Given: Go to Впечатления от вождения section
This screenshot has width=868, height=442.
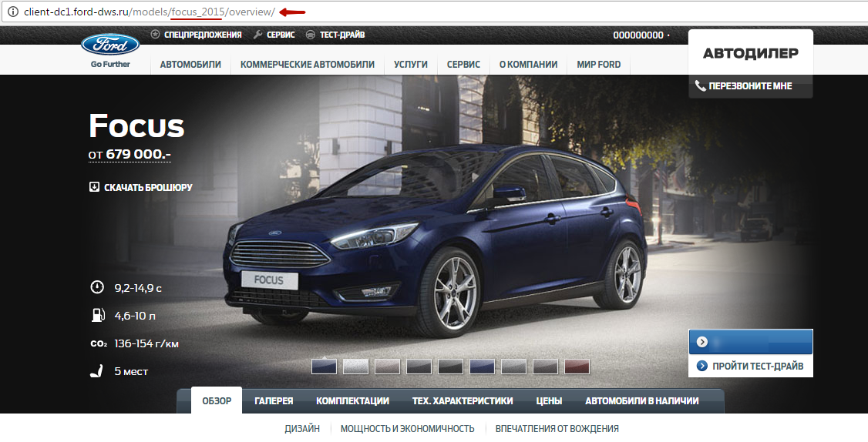Looking at the screenshot, I should tap(557, 428).
